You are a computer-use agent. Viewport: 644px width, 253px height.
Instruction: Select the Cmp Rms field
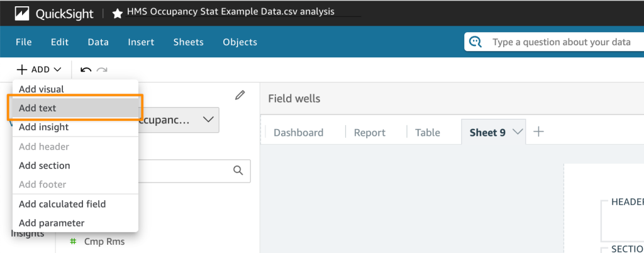104,242
